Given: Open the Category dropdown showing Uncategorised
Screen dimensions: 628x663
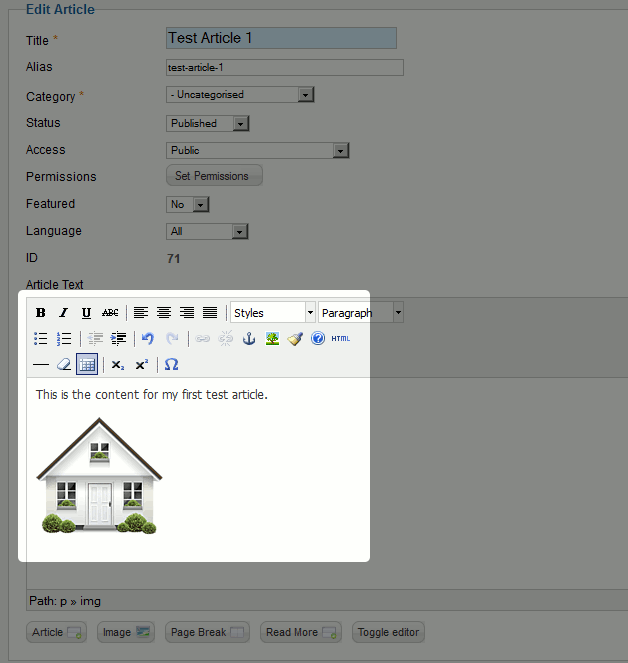Looking at the screenshot, I should [240, 95].
